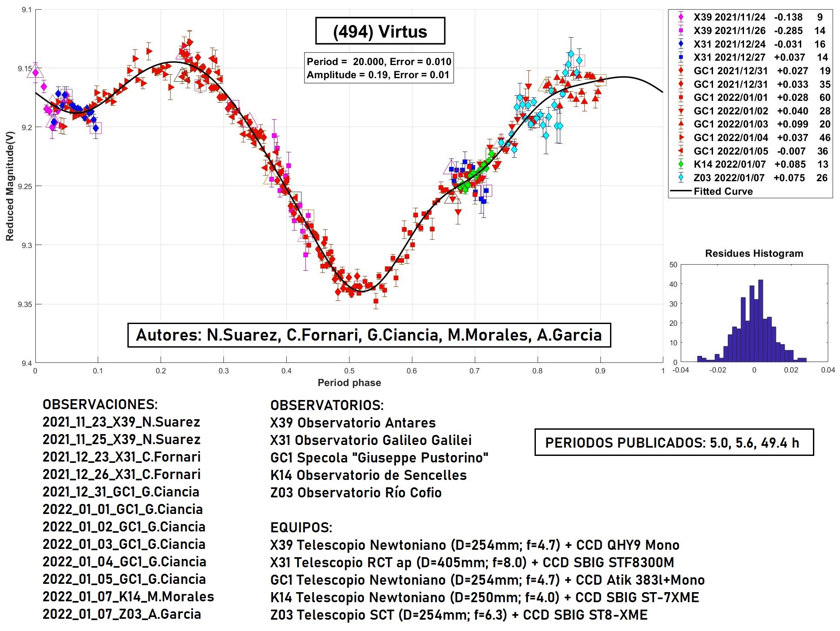Click the PERIODOS PUBLICADOS box
The image size is (840, 631).
[674, 442]
